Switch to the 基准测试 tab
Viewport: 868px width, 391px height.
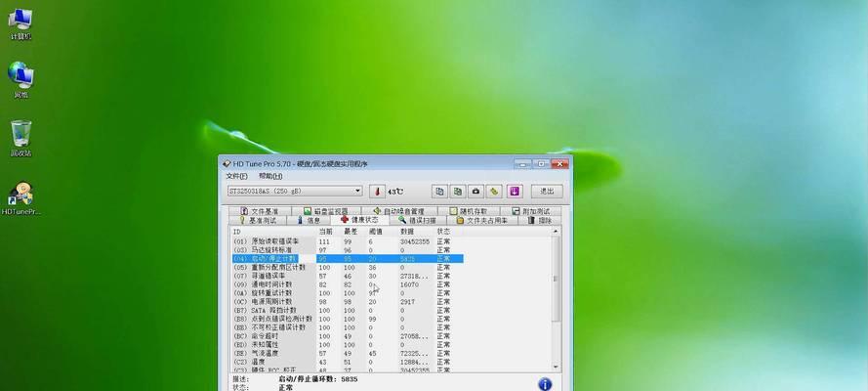(258, 220)
